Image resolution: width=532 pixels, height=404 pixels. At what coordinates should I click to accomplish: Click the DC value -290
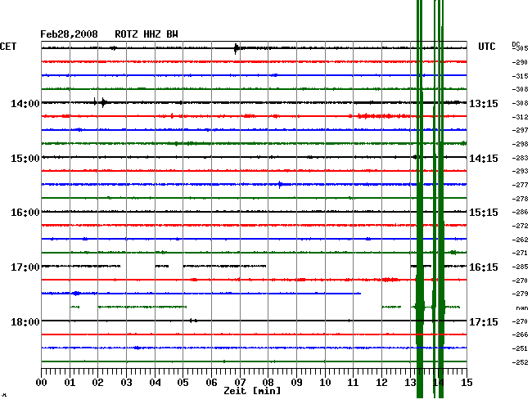[x=520, y=62]
